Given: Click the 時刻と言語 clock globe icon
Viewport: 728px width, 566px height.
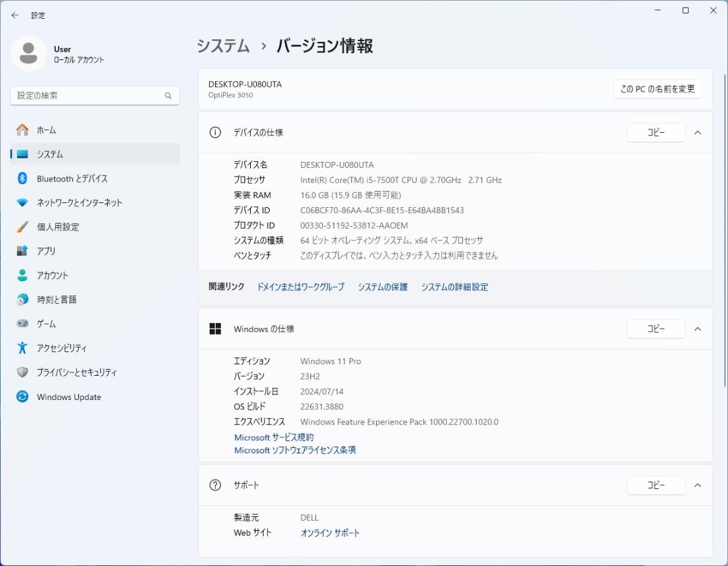Looking at the screenshot, I should [x=22, y=300].
